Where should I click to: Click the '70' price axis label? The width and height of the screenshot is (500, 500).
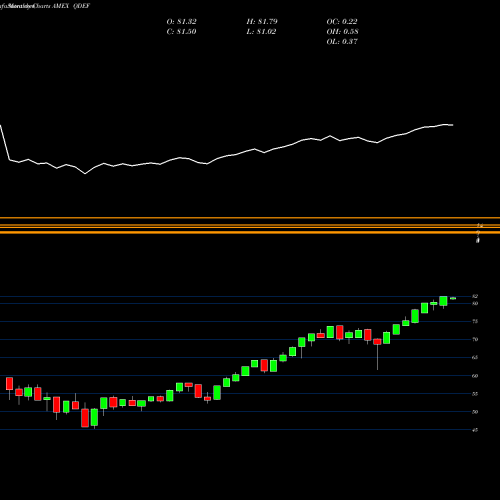click(475, 339)
